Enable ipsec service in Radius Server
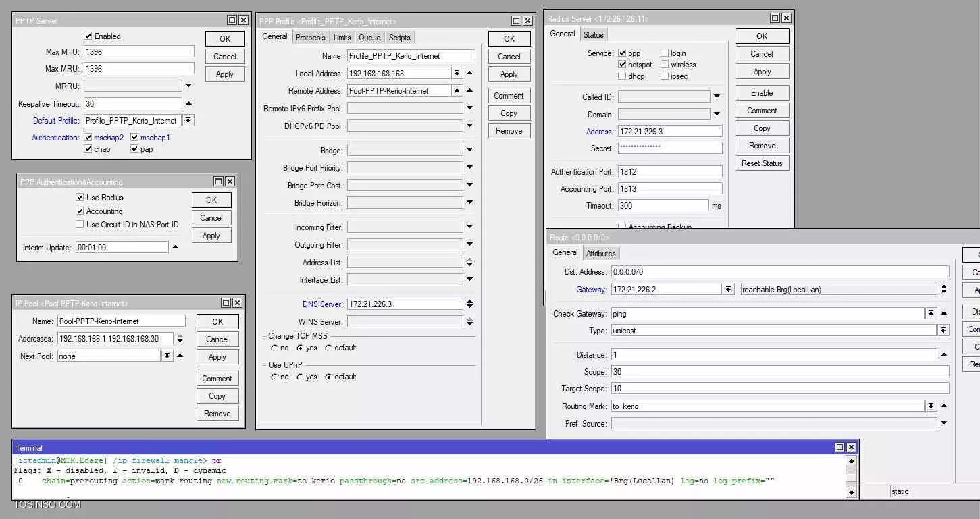 pos(665,76)
